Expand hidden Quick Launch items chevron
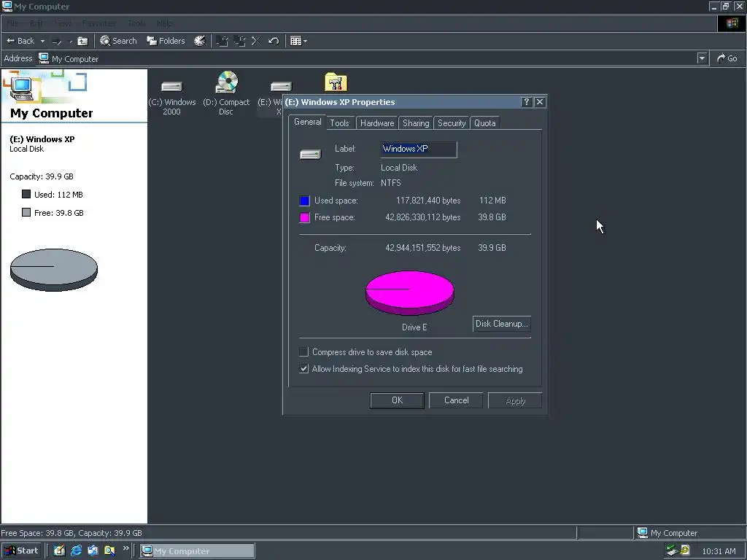 pyautogui.click(x=125, y=548)
